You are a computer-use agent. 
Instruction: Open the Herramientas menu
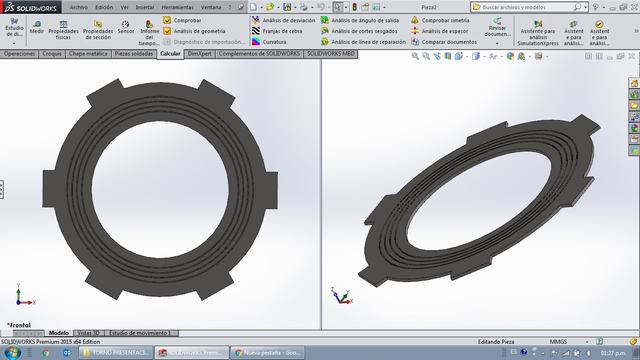point(178,7)
